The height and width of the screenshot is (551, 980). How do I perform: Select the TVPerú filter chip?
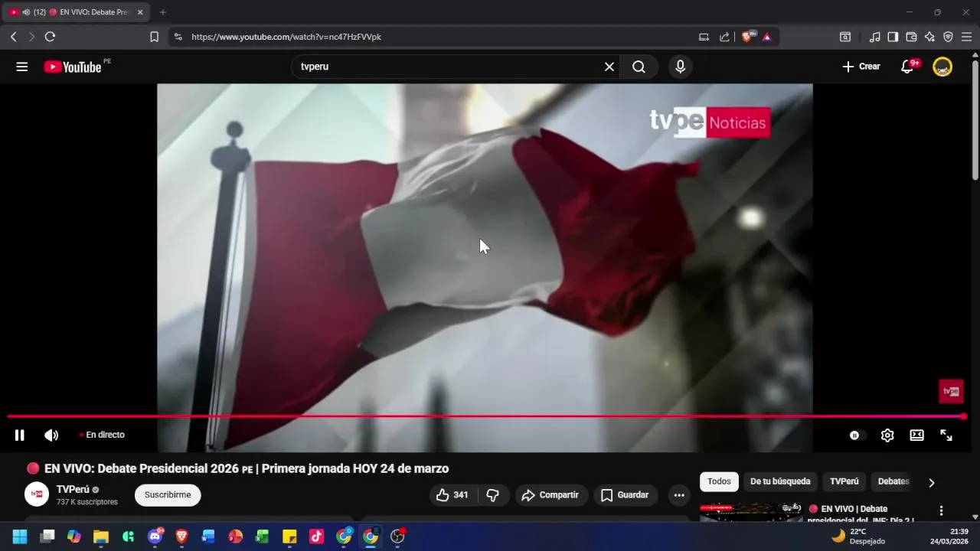[844, 481]
